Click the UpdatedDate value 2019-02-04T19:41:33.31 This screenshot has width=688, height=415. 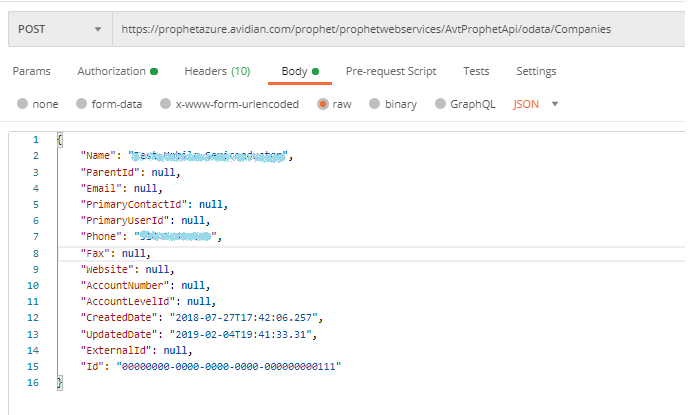pos(240,335)
